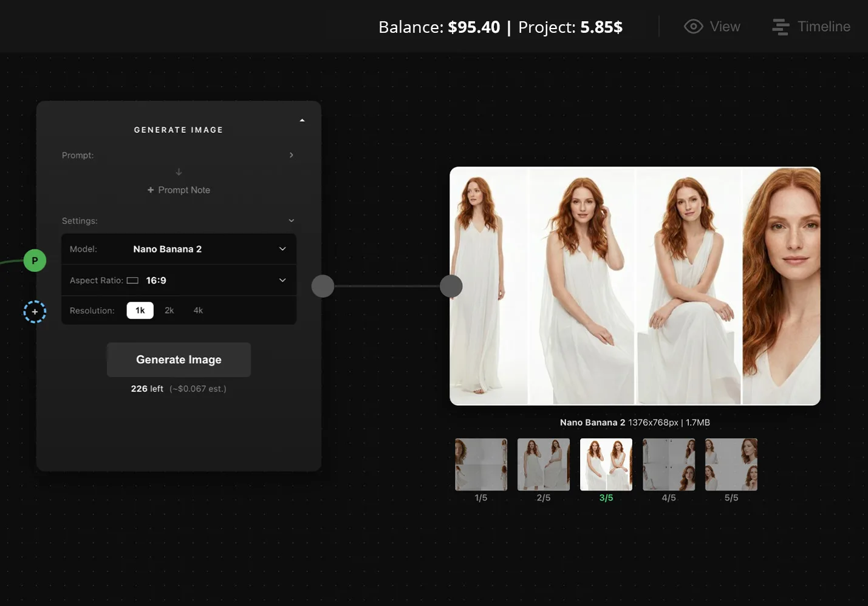Expand the Prompt section chevron

tap(292, 155)
